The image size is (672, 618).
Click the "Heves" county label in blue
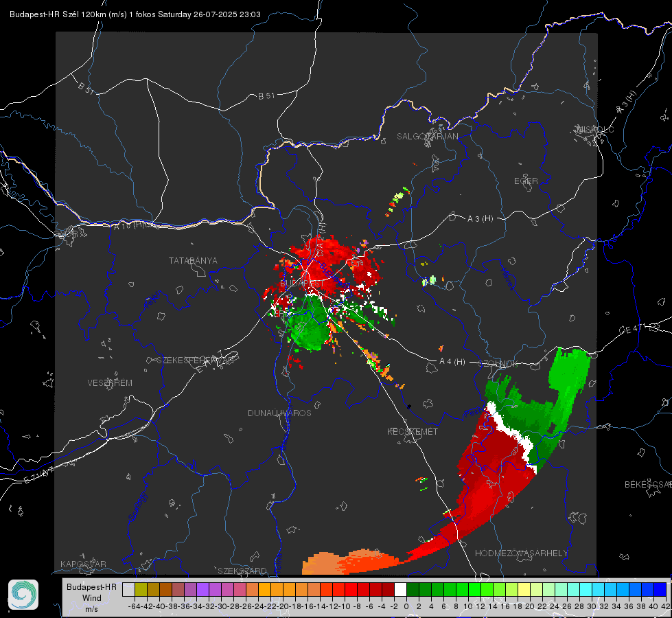click(507, 279)
